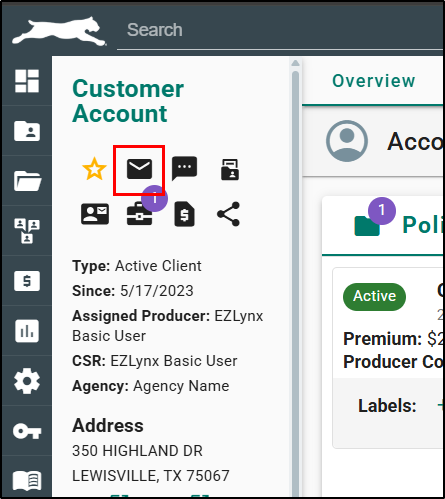
Task: Open the key icon in sidebar
Action: [x=27, y=432]
